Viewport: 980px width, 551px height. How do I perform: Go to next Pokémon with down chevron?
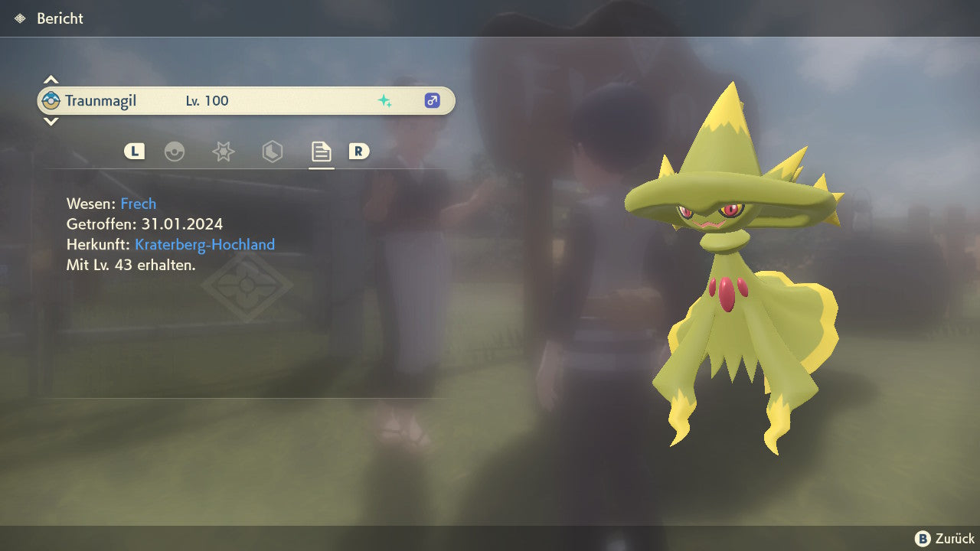pos(51,122)
